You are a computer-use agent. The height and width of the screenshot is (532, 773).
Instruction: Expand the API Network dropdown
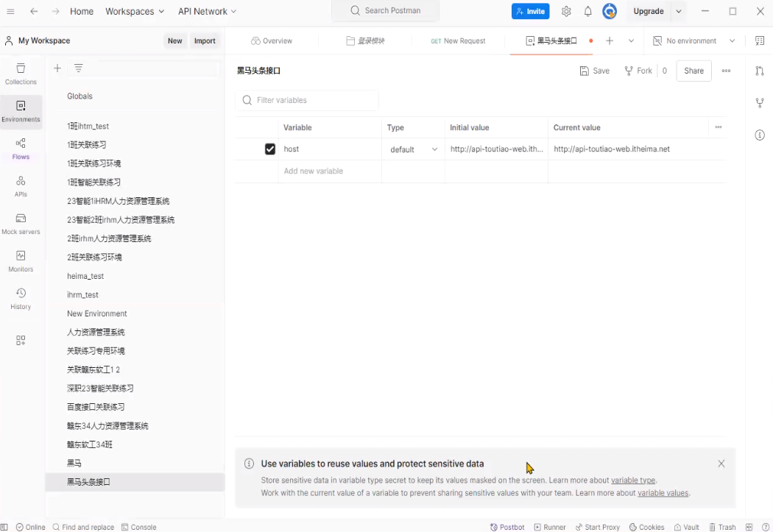[207, 11]
